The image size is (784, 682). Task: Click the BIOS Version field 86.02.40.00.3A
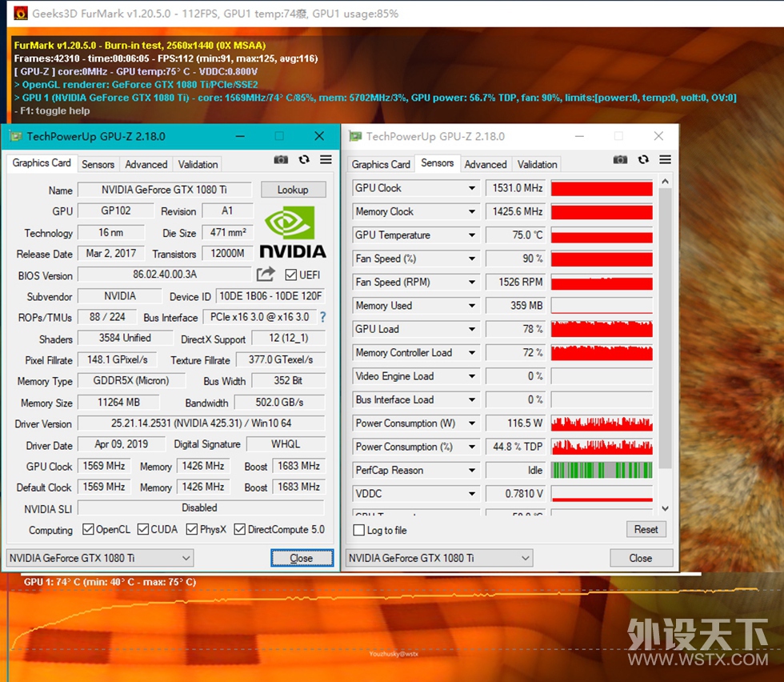165,275
